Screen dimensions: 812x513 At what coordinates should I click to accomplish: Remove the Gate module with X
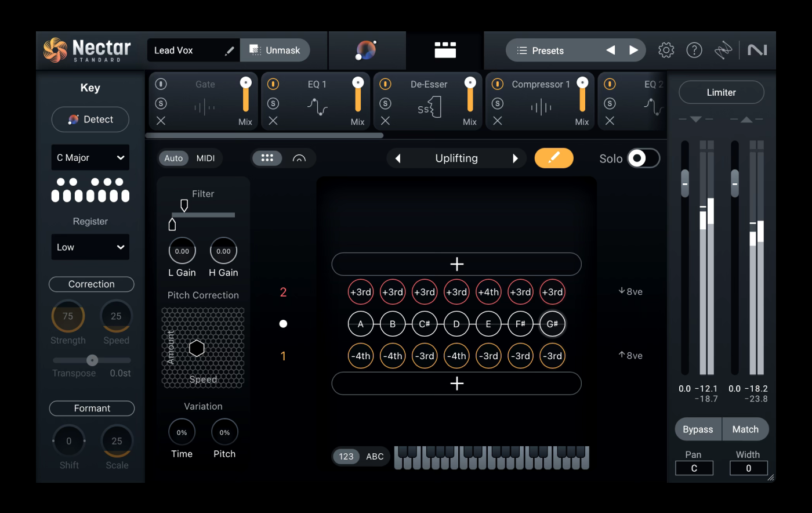(x=161, y=121)
